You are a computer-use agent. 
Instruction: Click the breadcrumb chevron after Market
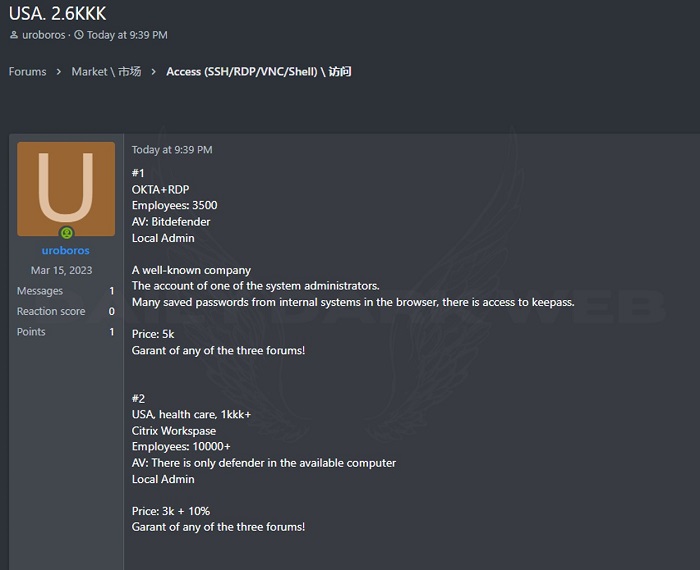pyautogui.click(x=154, y=72)
